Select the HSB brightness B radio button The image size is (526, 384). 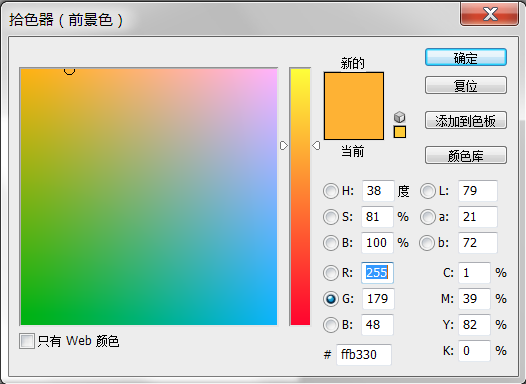tap(331, 243)
